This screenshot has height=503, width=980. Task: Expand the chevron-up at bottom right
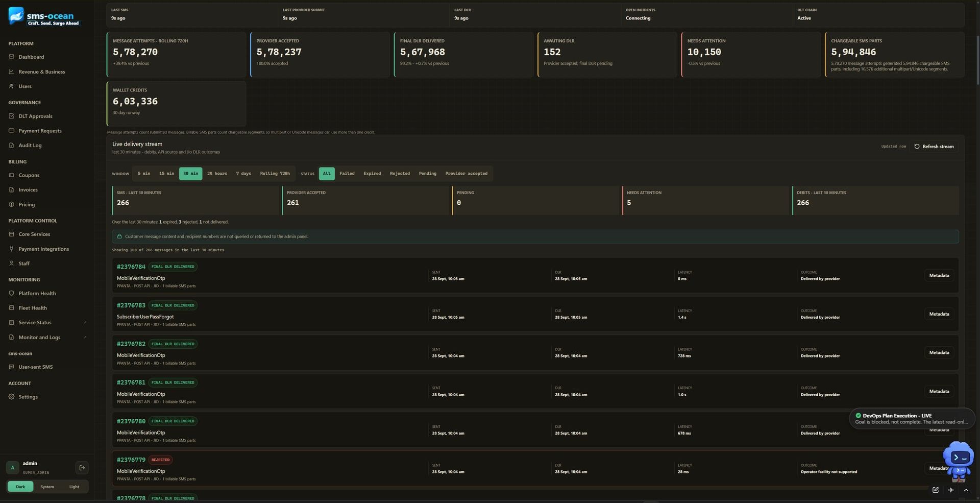click(966, 490)
